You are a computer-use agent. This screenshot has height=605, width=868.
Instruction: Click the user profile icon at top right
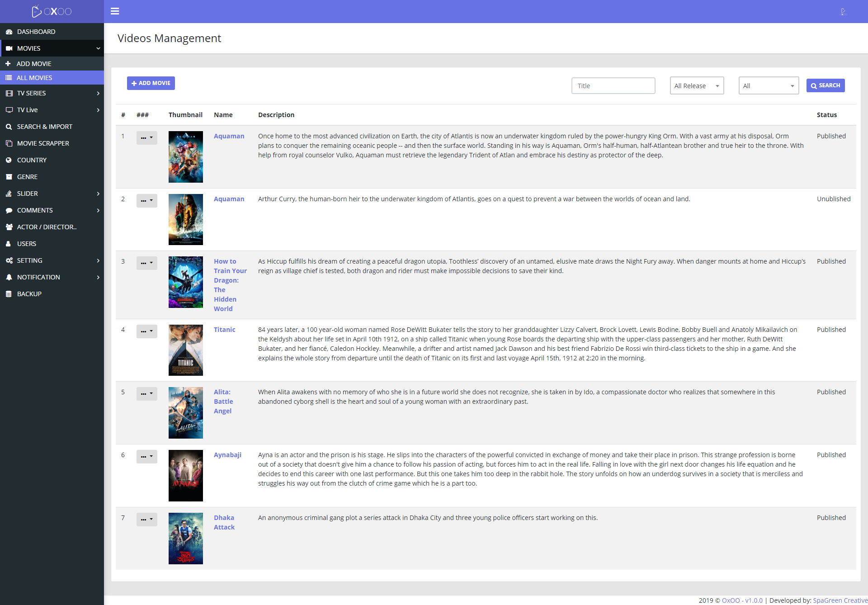pyautogui.click(x=843, y=11)
